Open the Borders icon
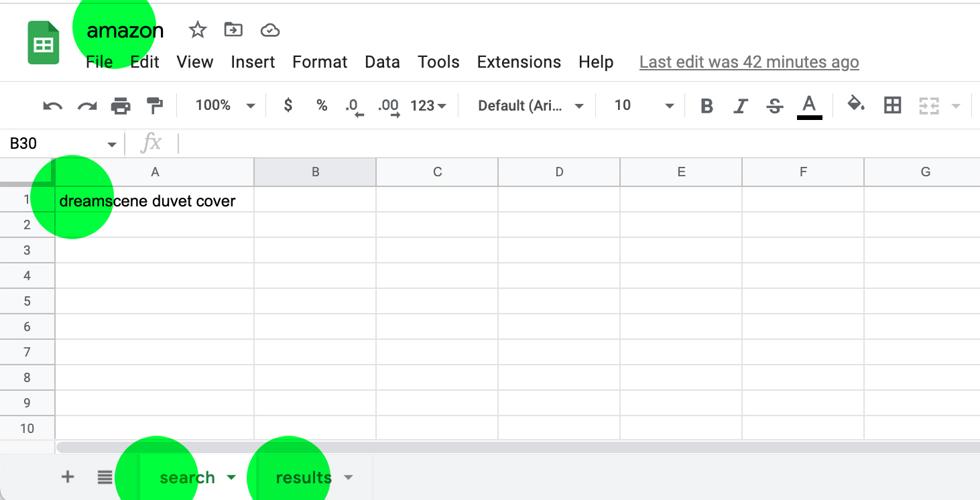980x500 pixels. click(892, 105)
